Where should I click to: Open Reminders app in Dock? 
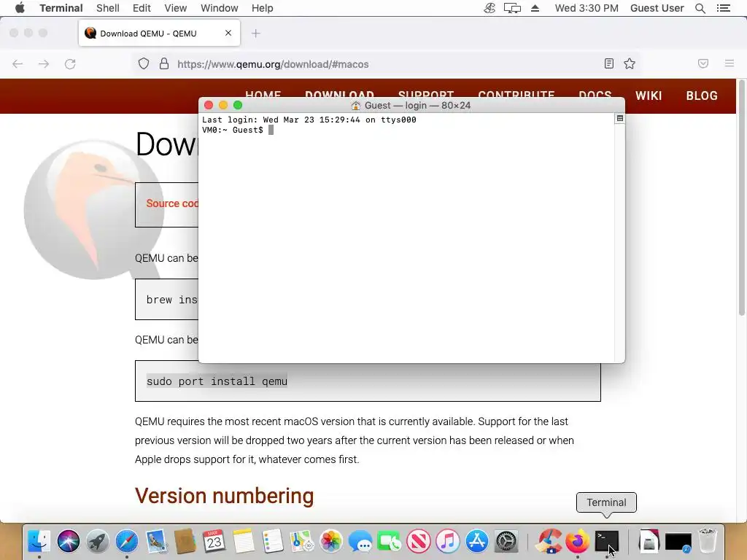click(x=273, y=542)
